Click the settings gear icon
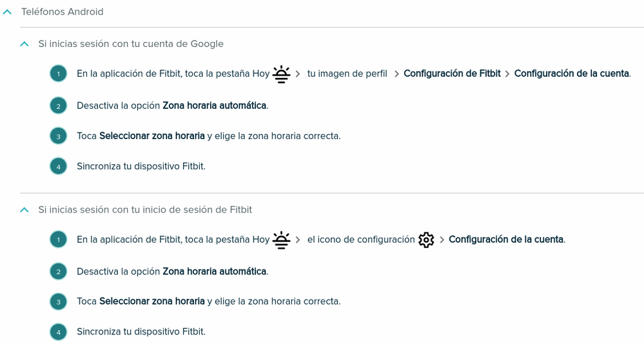This screenshot has height=344, width=644. point(426,240)
